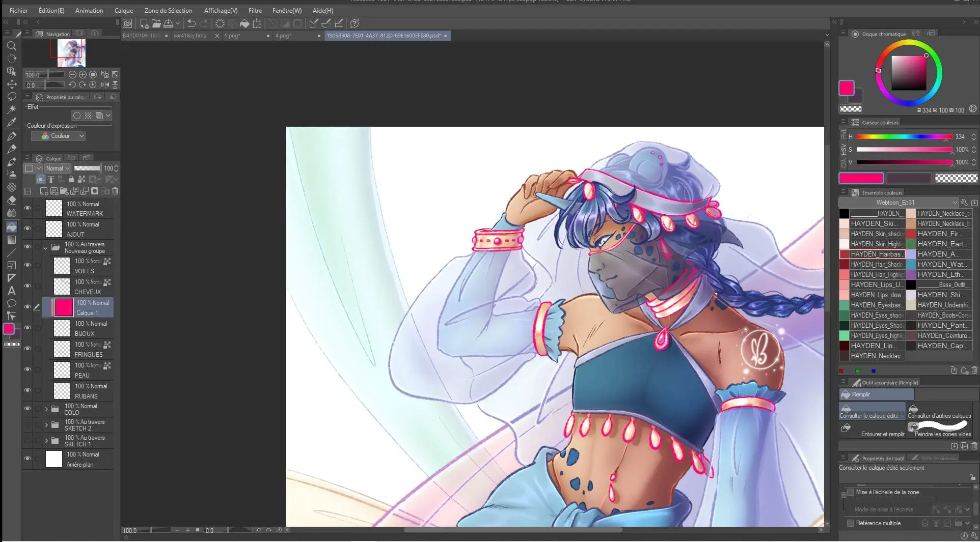Open the Filtre menu
Viewport: 980px width, 542px height.
click(255, 10)
